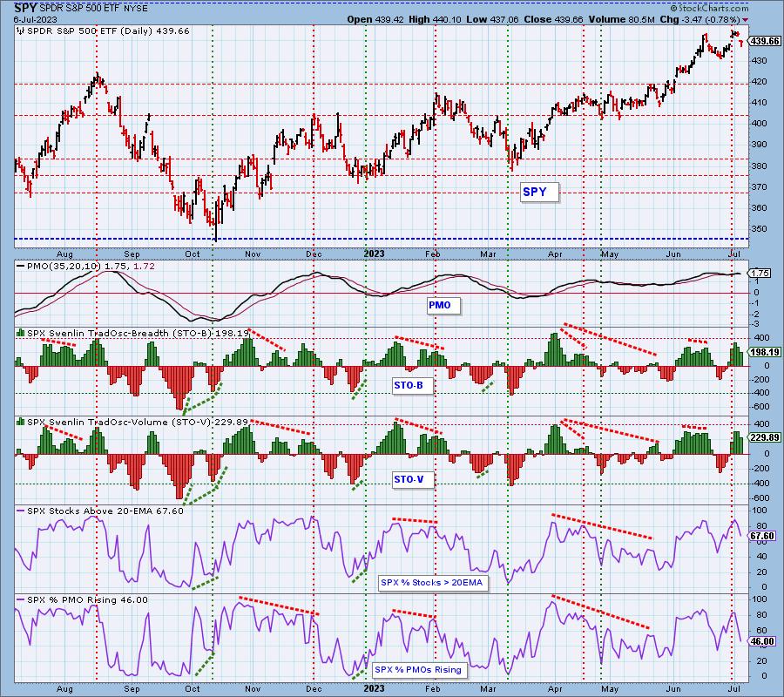Click the SPDR S&P 500 ETF (Daily) 439.66 legend

click(x=108, y=31)
